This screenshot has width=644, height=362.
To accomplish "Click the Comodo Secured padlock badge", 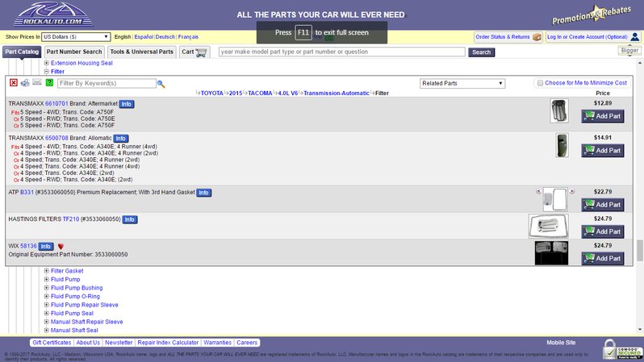I will 621,350.
